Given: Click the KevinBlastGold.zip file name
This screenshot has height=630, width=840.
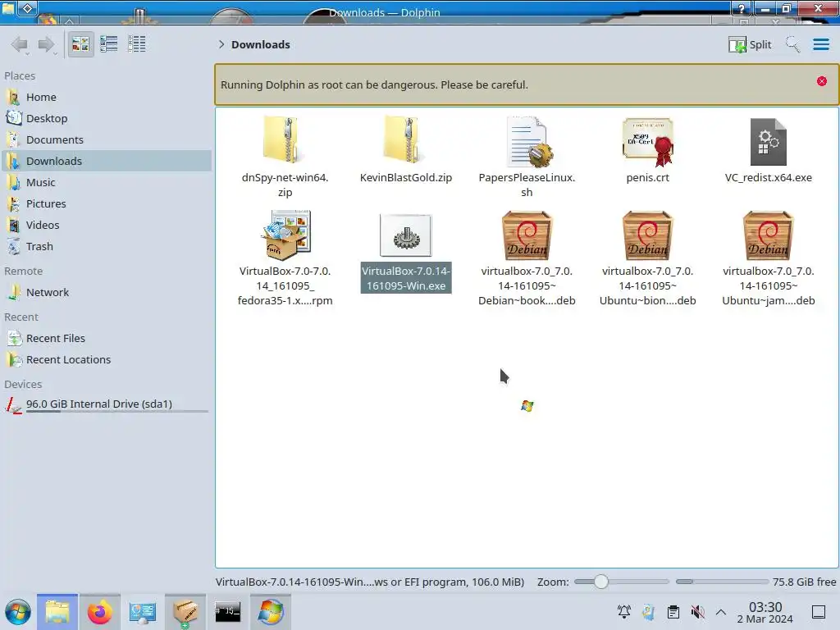Looking at the screenshot, I should [x=405, y=178].
